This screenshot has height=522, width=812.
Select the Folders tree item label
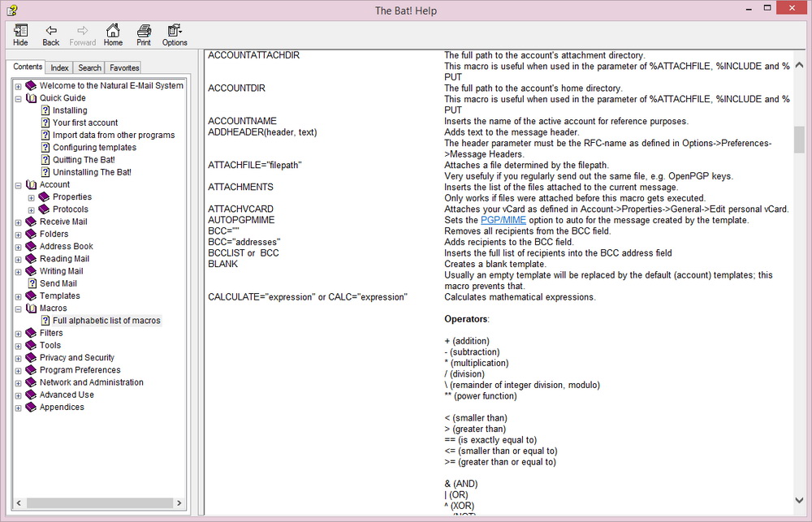(x=54, y=234)
